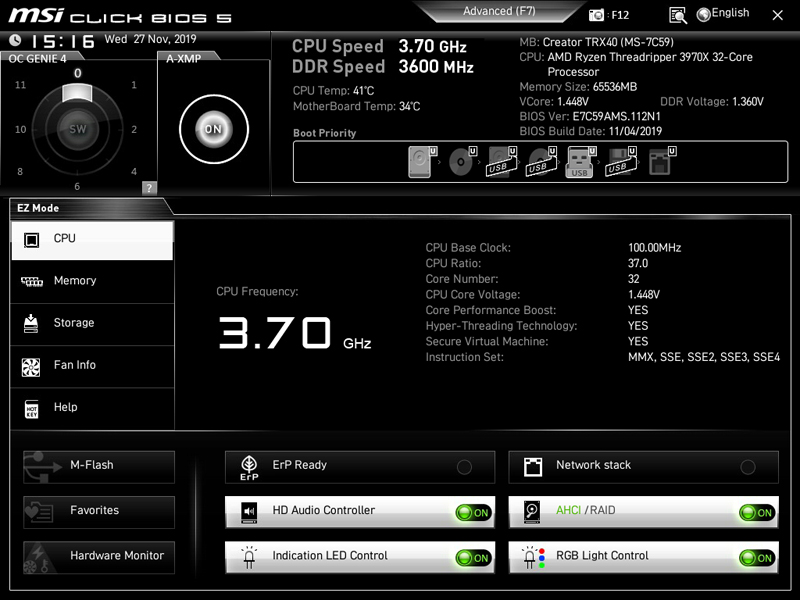Open the Favorites menu
Image resolution: width=800 pixels, height=600 pixels.
point(99,512)
